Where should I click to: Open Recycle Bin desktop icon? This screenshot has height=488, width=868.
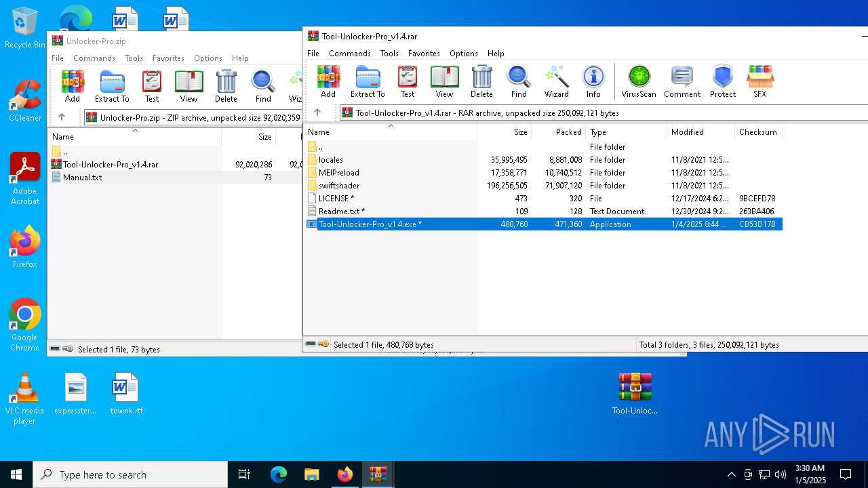tap(24, 28)
